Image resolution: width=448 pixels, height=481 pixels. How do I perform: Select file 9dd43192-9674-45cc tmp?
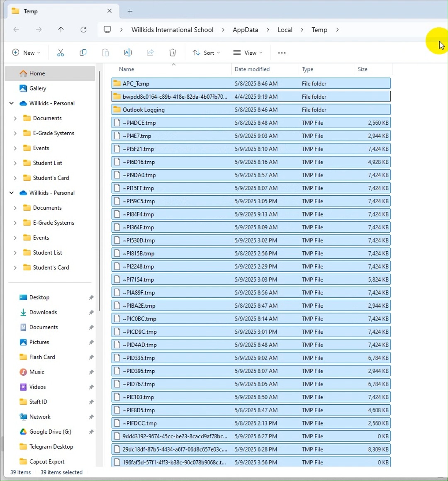pyautogui.click(x=251, y=436)
